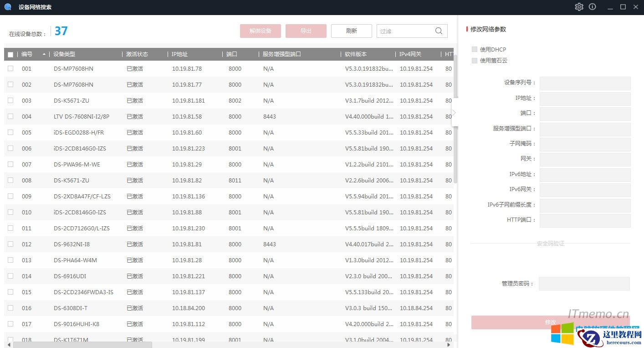Sort by the IP地址 column header

point(179,54)
